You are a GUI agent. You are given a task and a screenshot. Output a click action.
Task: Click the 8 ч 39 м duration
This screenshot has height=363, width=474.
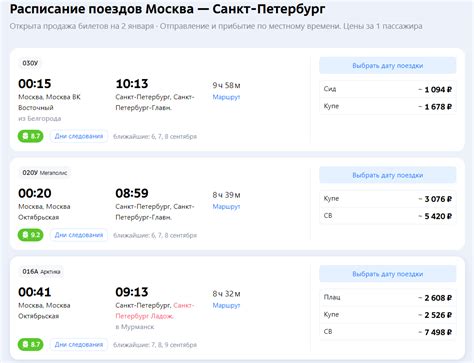226,195
